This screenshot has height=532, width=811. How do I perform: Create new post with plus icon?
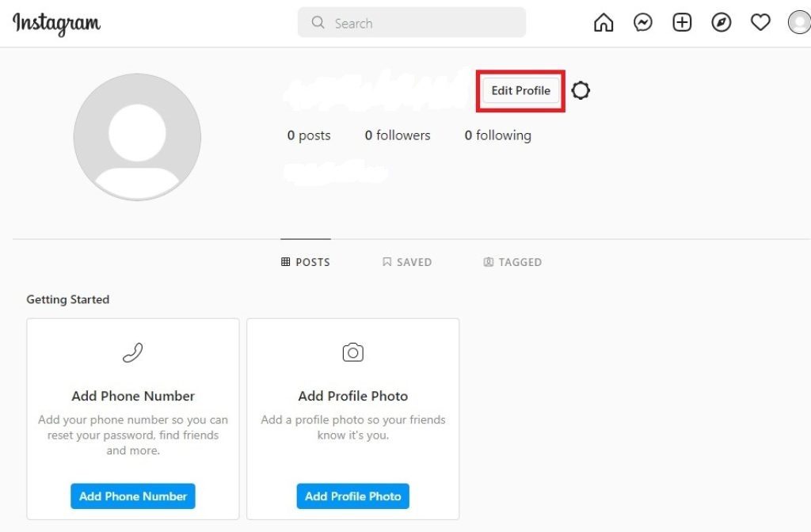[x=682, y=23]
